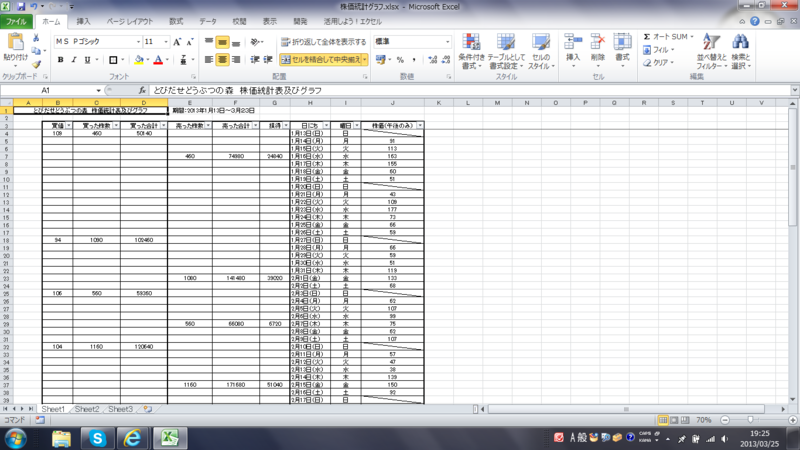The height and width of the screenshot is (450, 800).
Task: Increase font size with the large A icon
Action: point(177,42)
